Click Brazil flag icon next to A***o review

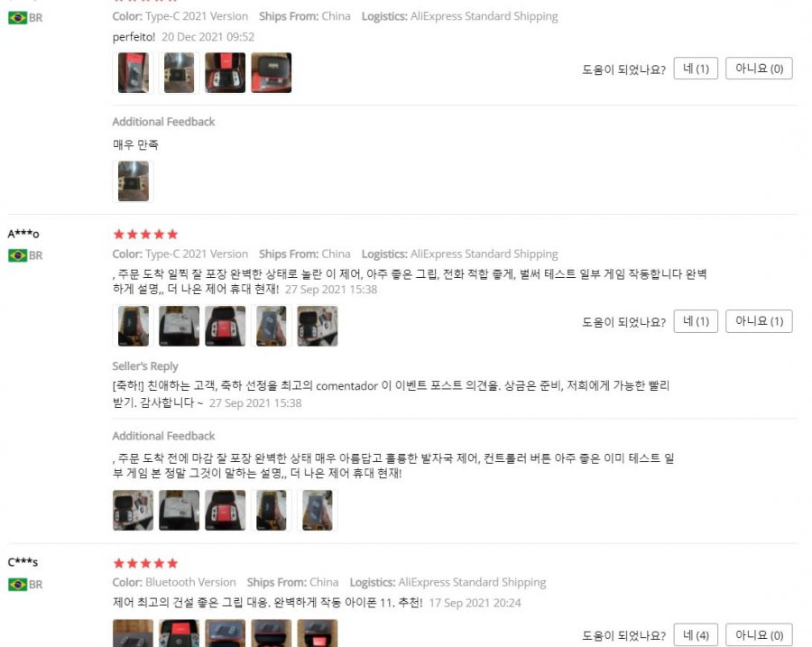click(x=17, y=255)
